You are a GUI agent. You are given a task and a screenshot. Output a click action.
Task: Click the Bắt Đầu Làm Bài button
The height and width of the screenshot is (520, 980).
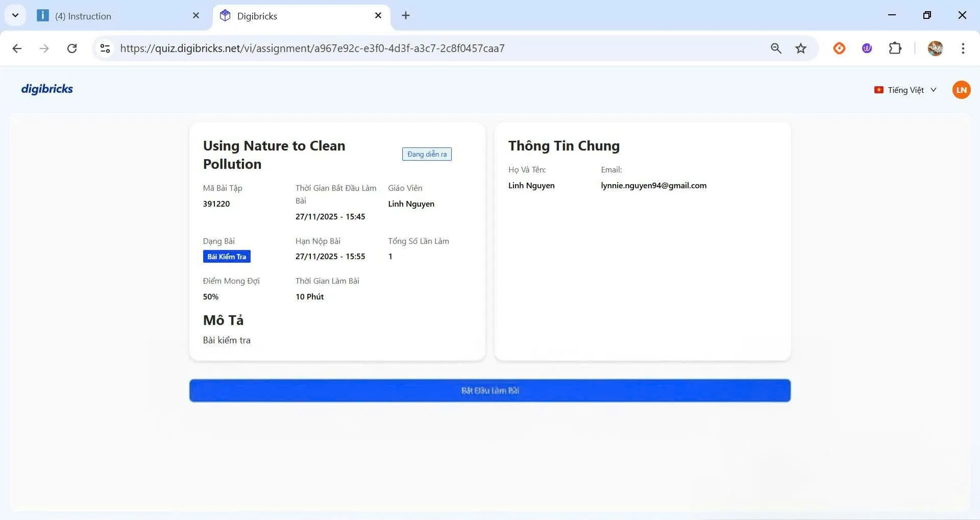[x=489, y=390]
